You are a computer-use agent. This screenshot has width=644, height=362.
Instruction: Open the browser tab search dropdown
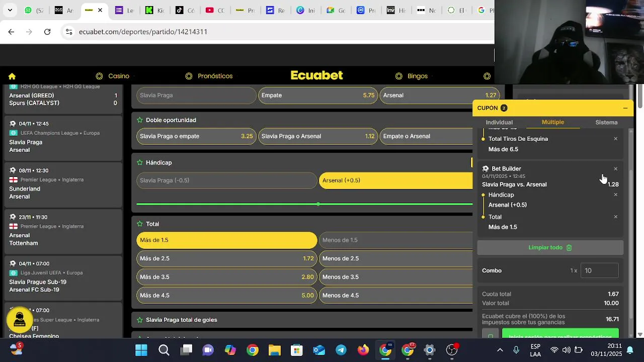10,10
